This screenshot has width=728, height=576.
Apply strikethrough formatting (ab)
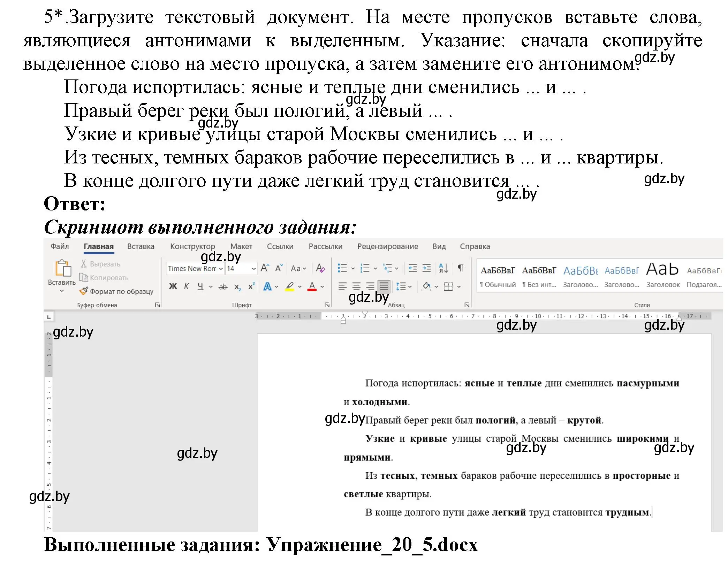point(223,287)
